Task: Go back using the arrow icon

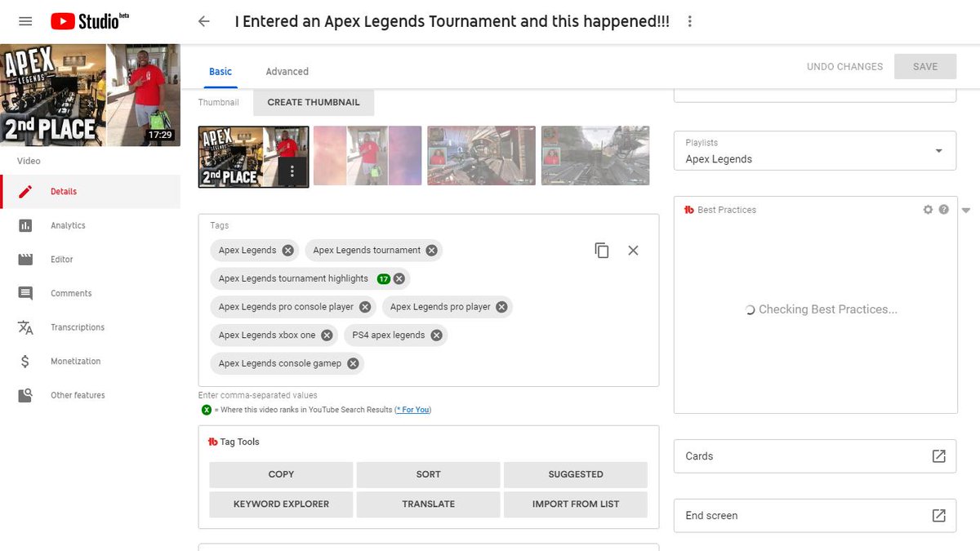Action: point(204,22)
